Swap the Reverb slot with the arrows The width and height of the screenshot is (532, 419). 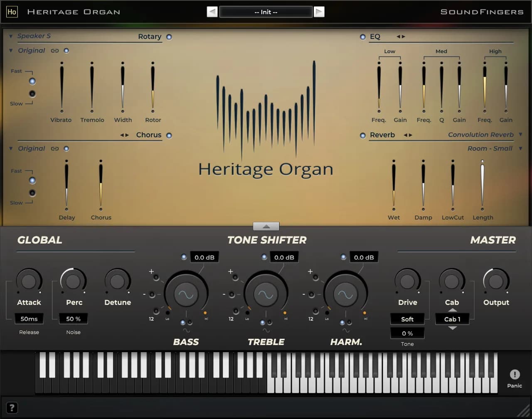click(408, 135)
